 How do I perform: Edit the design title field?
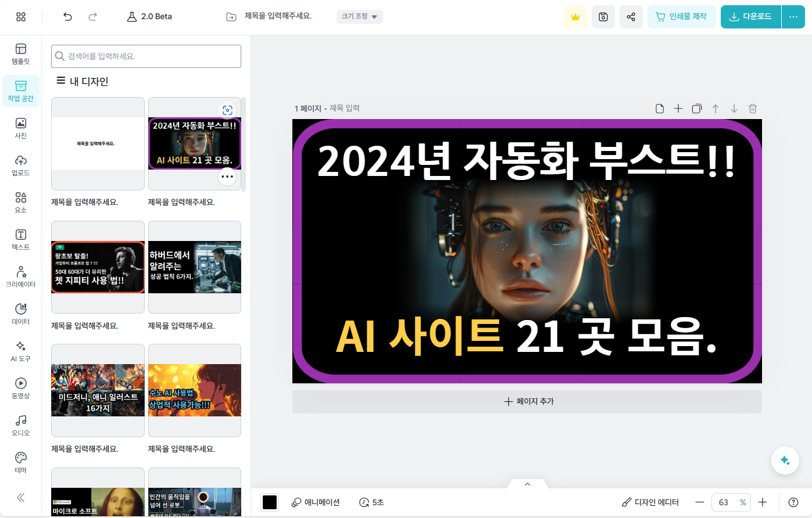pyautogui.click(x=278, y=16)
